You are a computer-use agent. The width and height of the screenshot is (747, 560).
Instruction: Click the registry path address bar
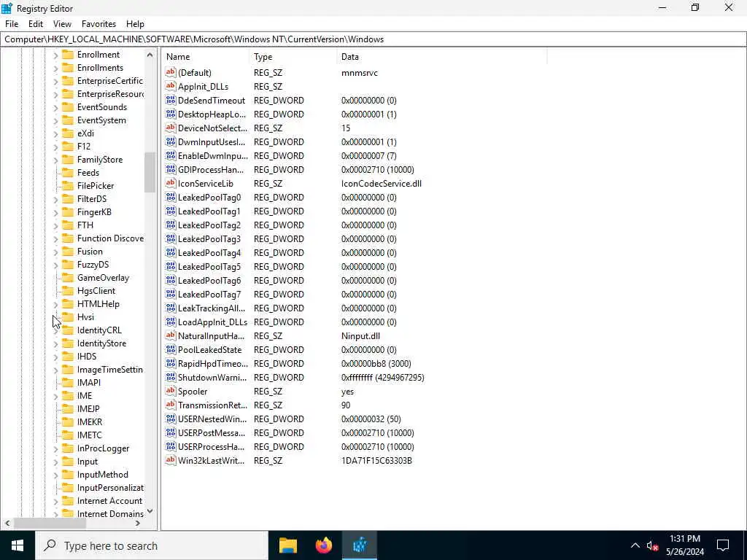pos(373,39)
